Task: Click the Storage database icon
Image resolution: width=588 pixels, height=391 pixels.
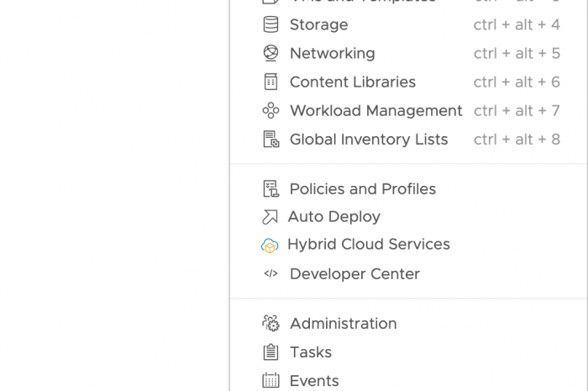Action: point(270,24)
